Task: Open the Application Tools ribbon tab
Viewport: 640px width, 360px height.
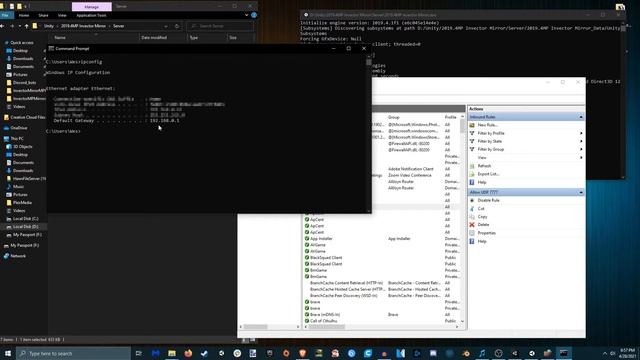Action: pos(91,15)
